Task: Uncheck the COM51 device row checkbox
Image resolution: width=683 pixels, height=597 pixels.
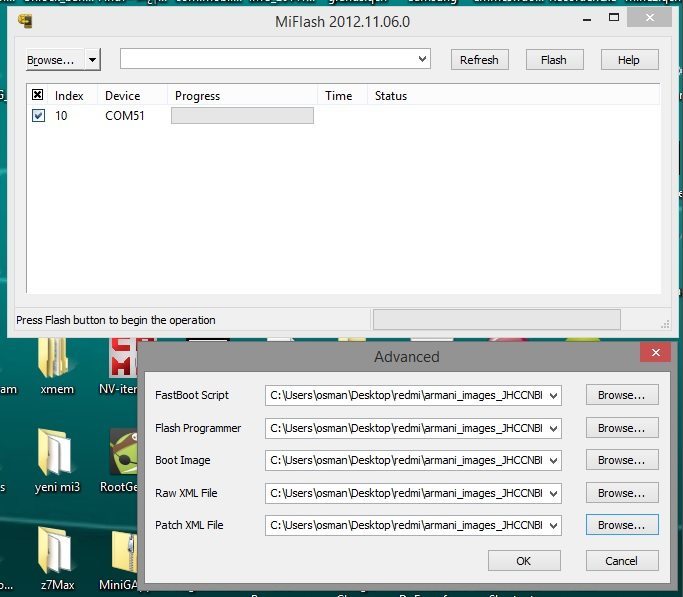Action: 38,116
